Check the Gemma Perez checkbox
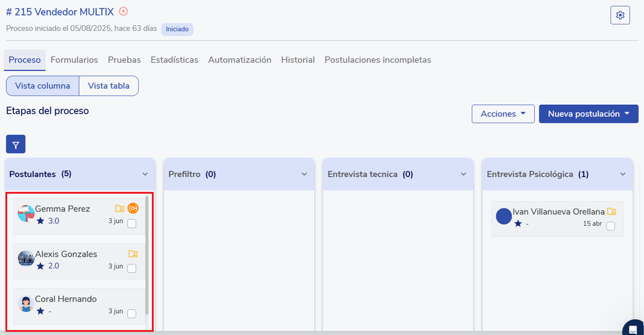This screenshot has width=644, height=335. click(x=132, y=224)
